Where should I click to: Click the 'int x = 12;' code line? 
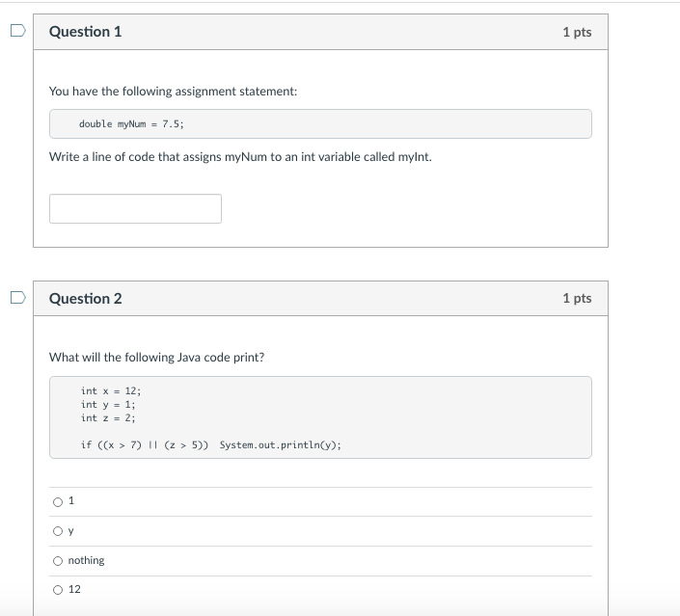(x=111, y=390)
